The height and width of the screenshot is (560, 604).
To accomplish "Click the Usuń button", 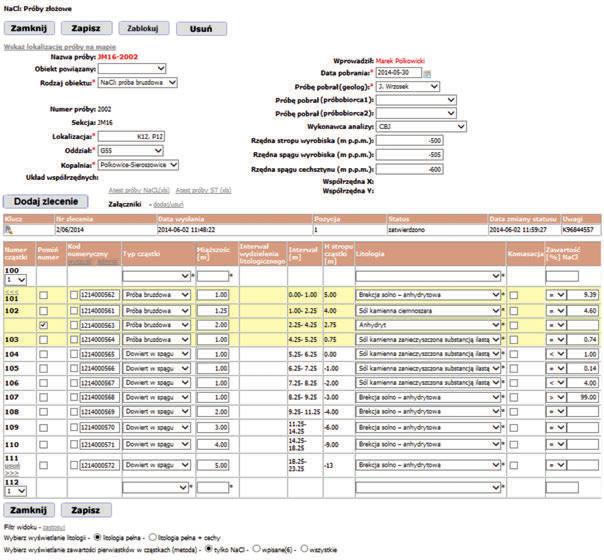I will [201, 29].
